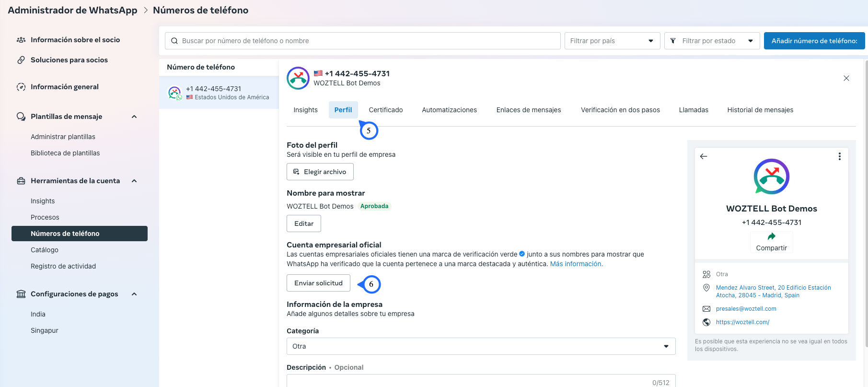Open the Llamadas tab
This screenshot has width=868, height=387.
[694, 110]
